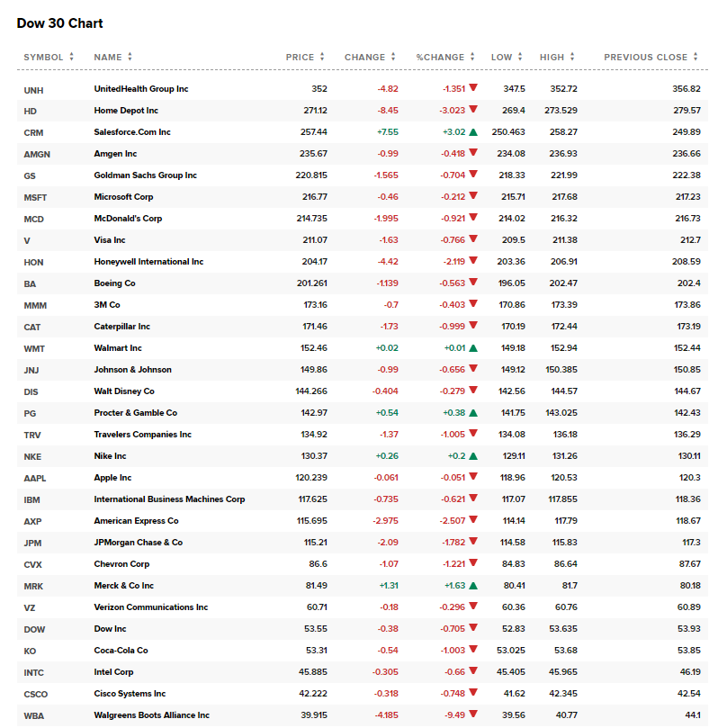The width and height of the screenshot is (718, 728).
Task: Open the DIS ticker symbol
Action: click(31, 391)
